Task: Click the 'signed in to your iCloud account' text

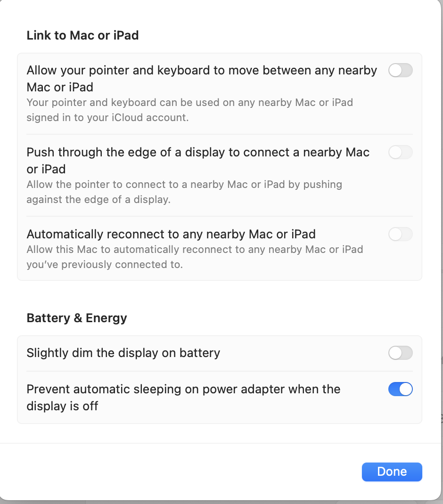Action: (107, 118)
